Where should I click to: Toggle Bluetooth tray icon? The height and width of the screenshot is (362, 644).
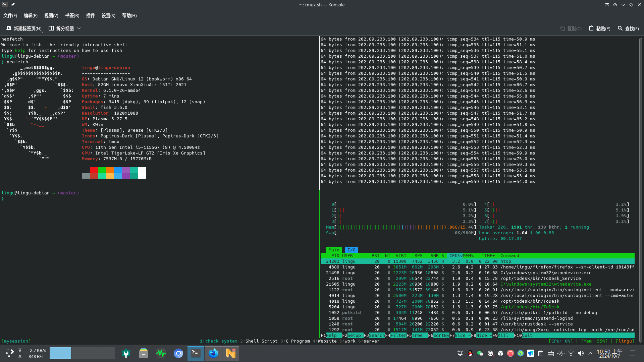click(560, 353)
